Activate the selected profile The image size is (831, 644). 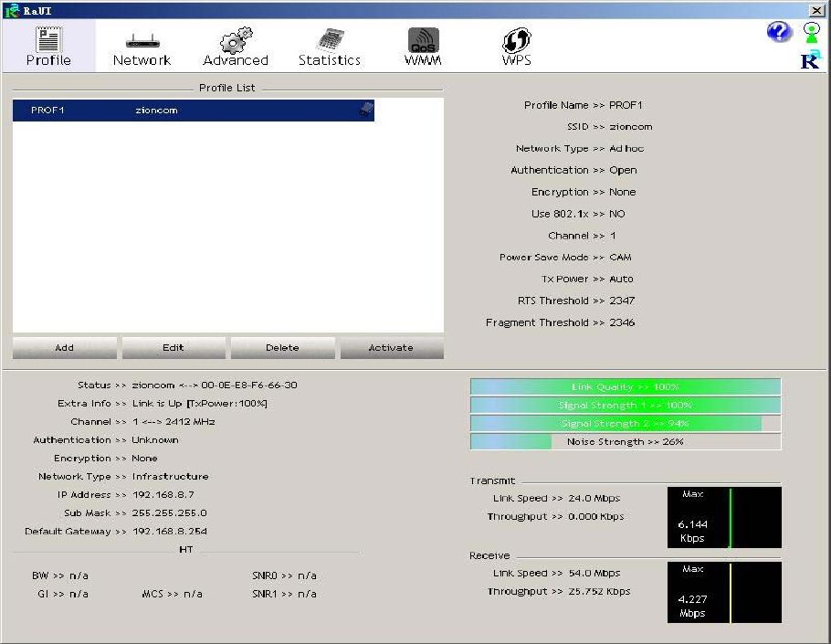point(391,348)
